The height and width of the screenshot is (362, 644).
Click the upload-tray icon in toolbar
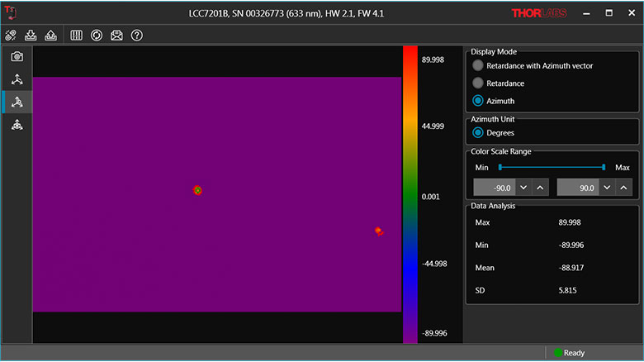point(50,36)
